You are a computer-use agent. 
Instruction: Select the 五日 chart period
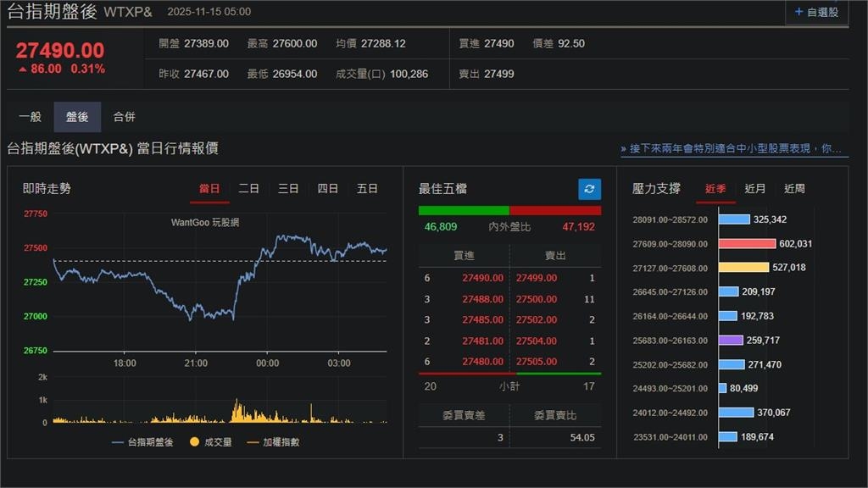(367, 188)
